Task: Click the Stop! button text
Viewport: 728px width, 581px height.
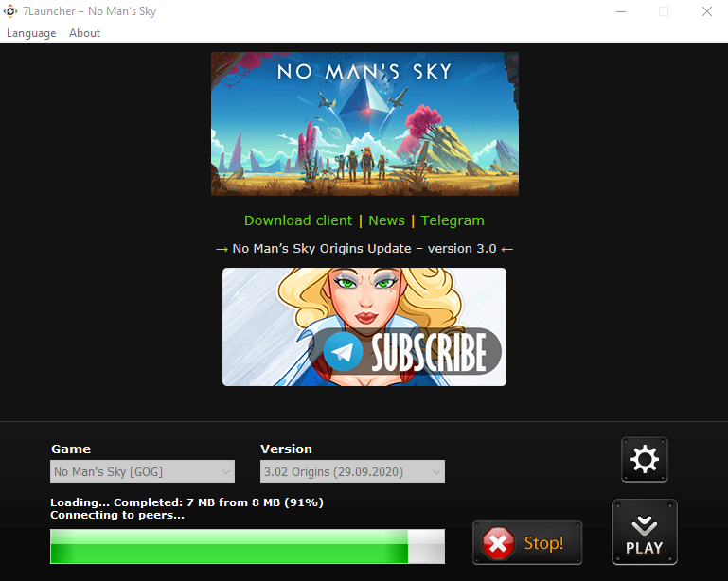Action: coord(543,543)
